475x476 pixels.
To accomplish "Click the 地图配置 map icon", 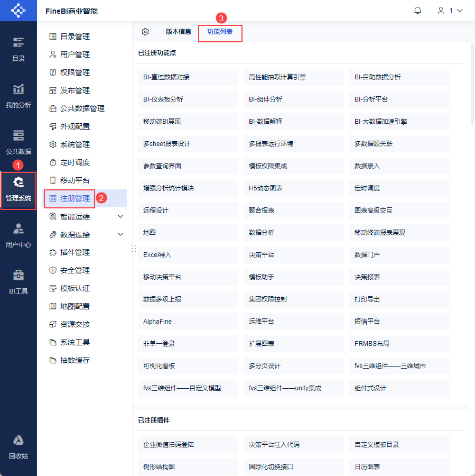I will point(53,306).
